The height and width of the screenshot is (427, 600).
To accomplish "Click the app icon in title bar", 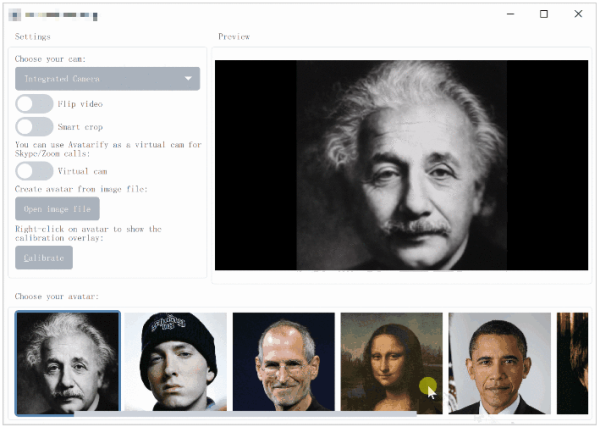I will pyautogui.click(x=14, y=16).
